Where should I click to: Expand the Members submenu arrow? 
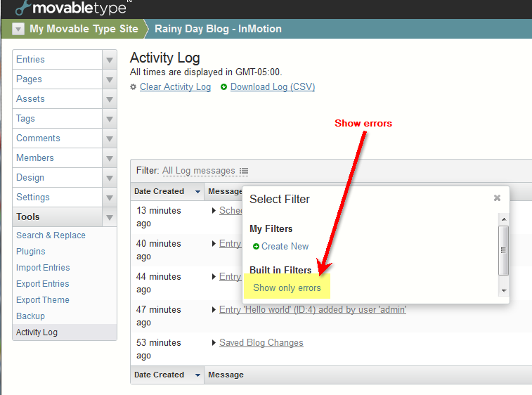pyautogui.click(x=109, y=158)
